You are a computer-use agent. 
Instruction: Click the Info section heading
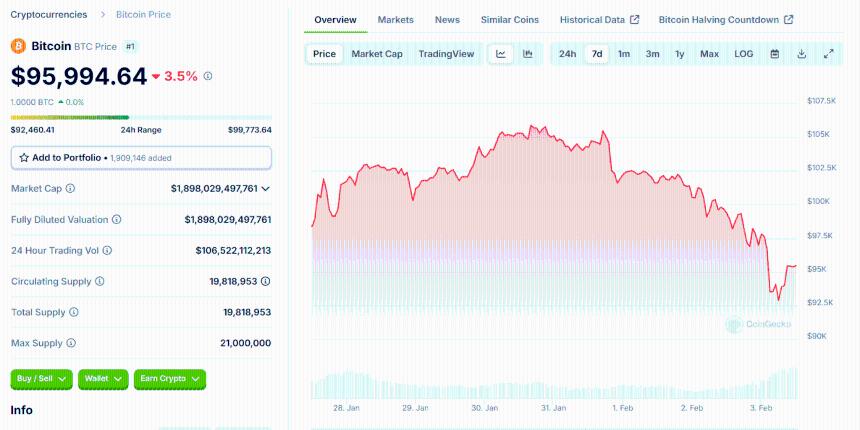tap(21, 410)
